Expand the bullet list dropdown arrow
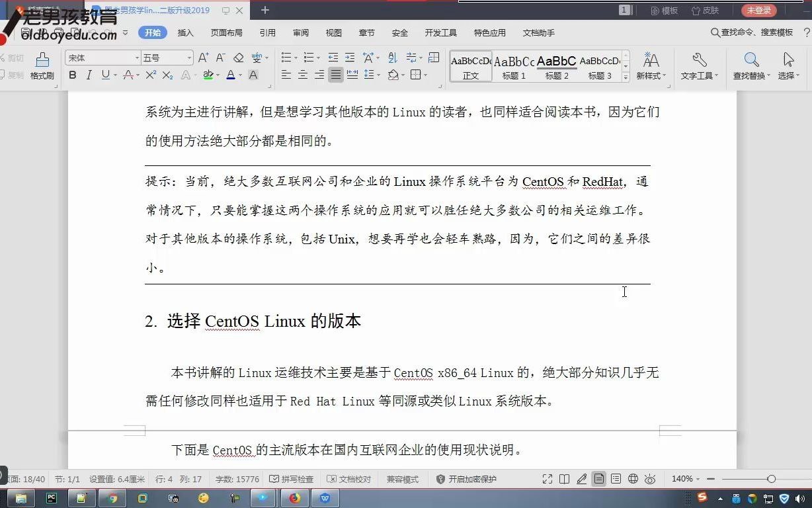 296,58
